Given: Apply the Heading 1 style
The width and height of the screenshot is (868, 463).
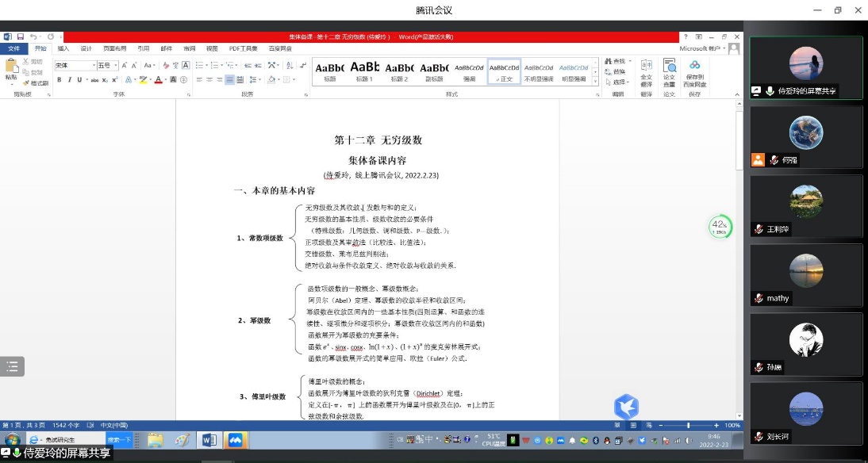Looking at the screenshot, I should click(x=364, y=71).
